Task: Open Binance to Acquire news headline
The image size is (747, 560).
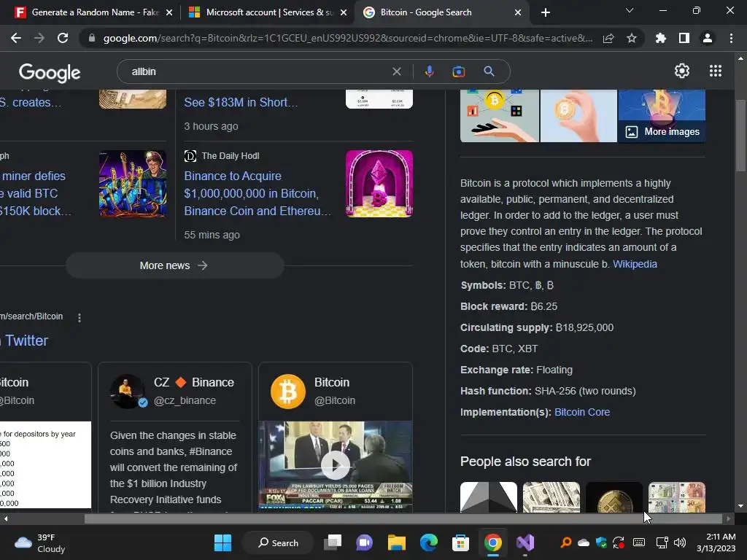Action: click(x=258, y=193)
